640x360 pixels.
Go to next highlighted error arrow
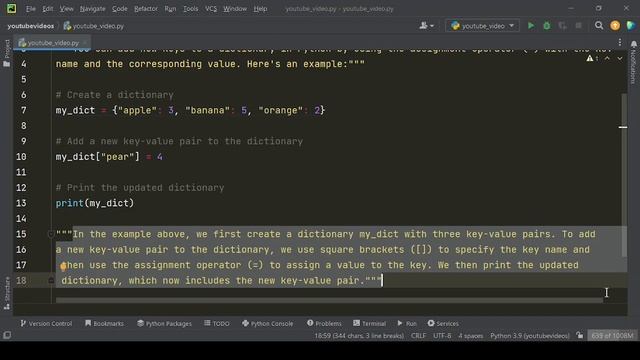620,59
